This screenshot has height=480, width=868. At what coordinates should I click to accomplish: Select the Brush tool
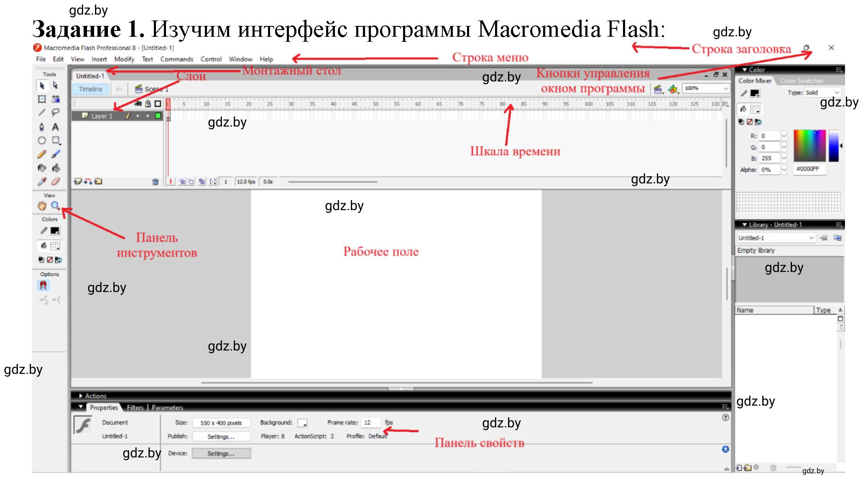coord(55,154)
